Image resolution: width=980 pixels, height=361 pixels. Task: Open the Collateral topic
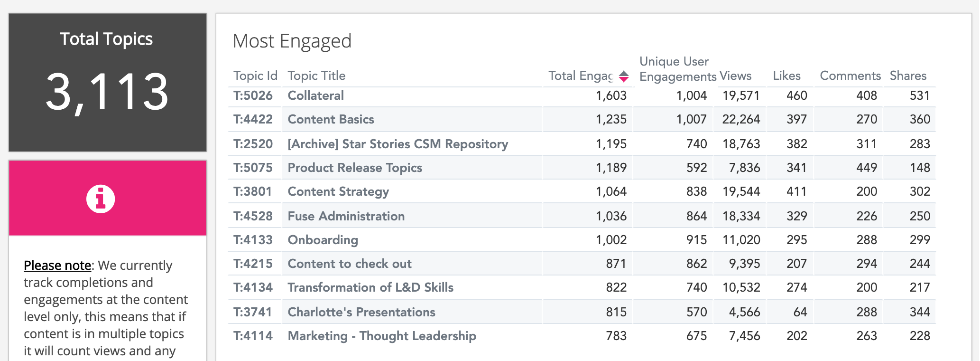pyautogui.click(x=315, y=95)
